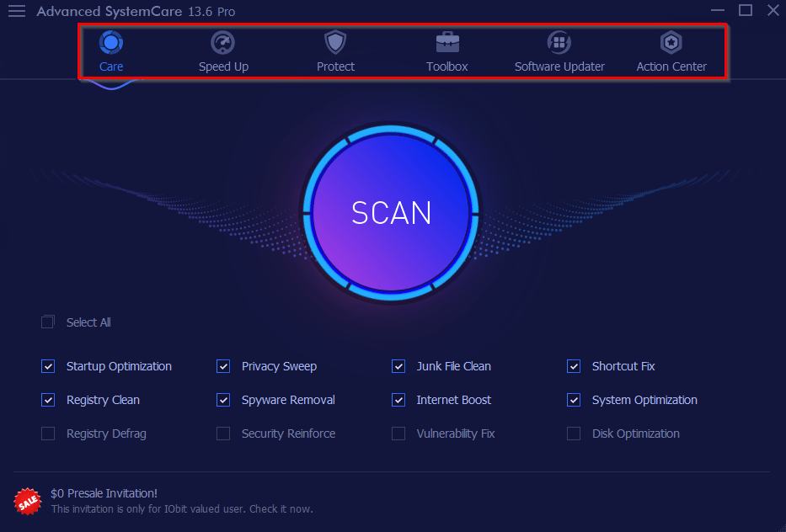Open the hamburger menu
Screen dimensions: 786x532
(16, 11)
